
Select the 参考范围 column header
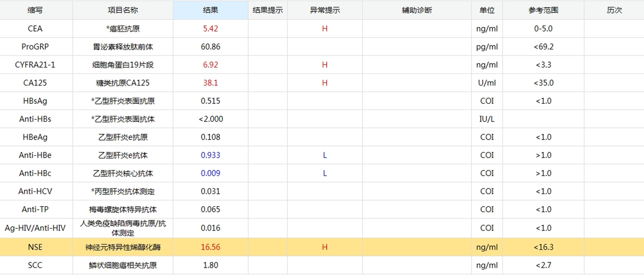click(x=543, y=10)
